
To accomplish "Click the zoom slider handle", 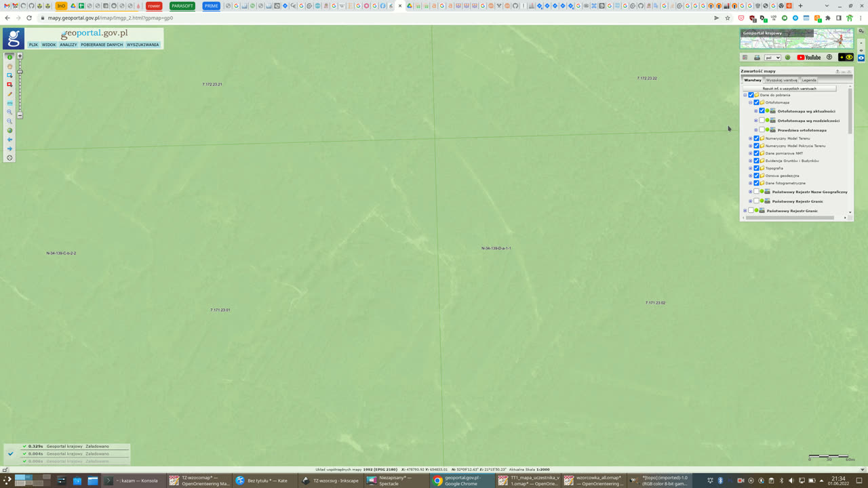I will pyautogui.click(x=20, y=72).
